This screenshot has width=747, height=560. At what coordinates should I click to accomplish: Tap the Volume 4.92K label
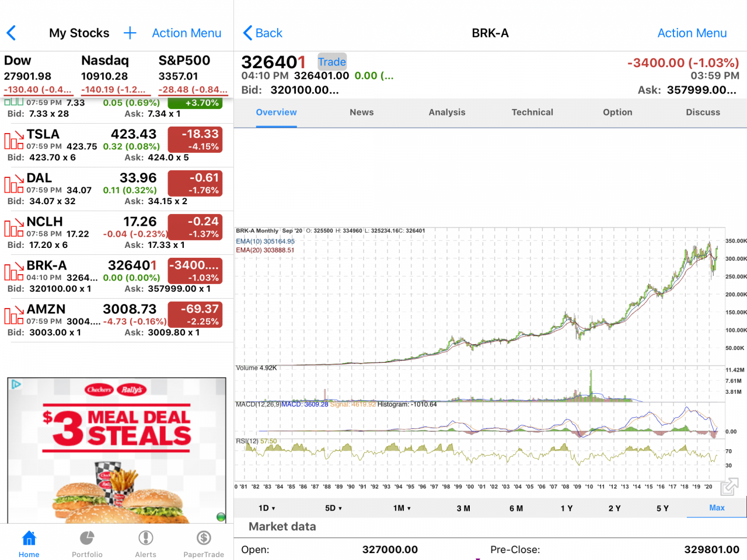click(x=256, y=368)
